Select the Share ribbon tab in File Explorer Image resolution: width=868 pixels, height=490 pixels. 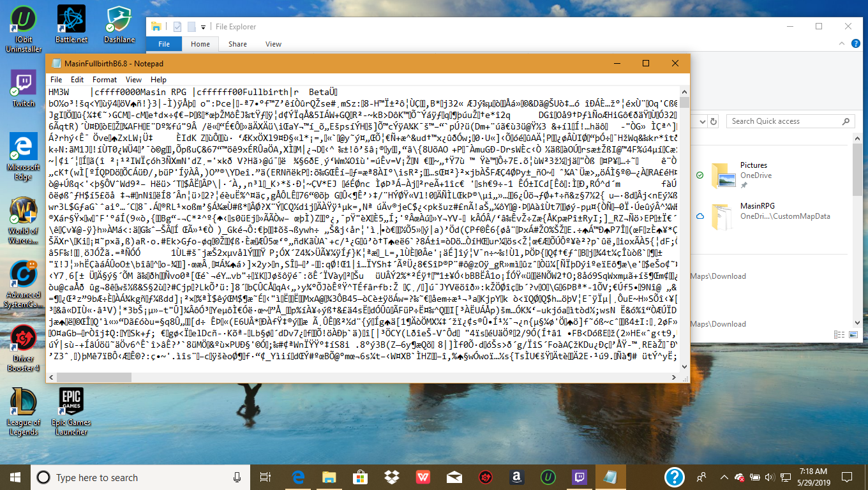[x=237, y=44]
